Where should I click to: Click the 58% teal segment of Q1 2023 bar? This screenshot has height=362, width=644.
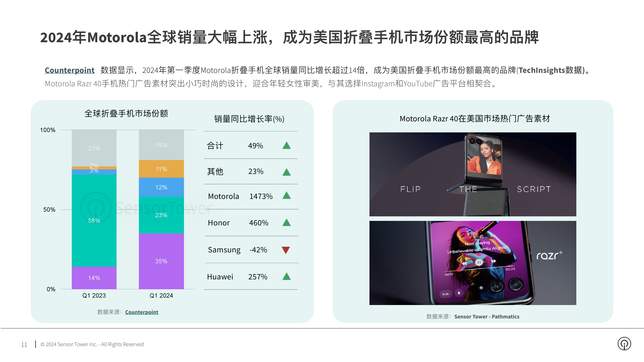coord(94,221)
